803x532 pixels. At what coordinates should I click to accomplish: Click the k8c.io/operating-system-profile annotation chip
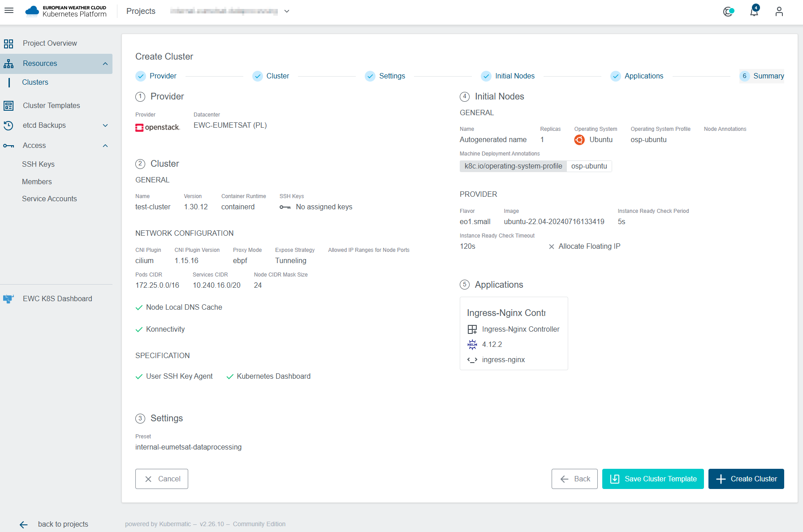pos(513,166)
